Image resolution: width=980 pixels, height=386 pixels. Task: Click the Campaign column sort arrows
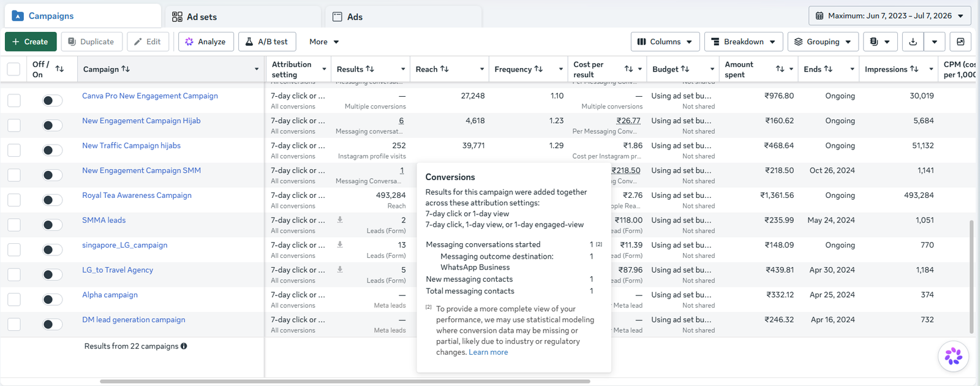126,69
